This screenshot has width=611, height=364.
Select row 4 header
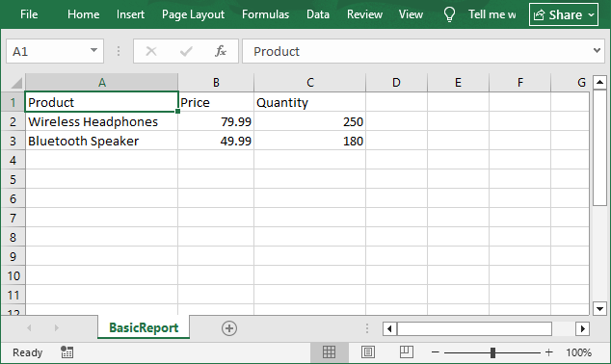13,160
